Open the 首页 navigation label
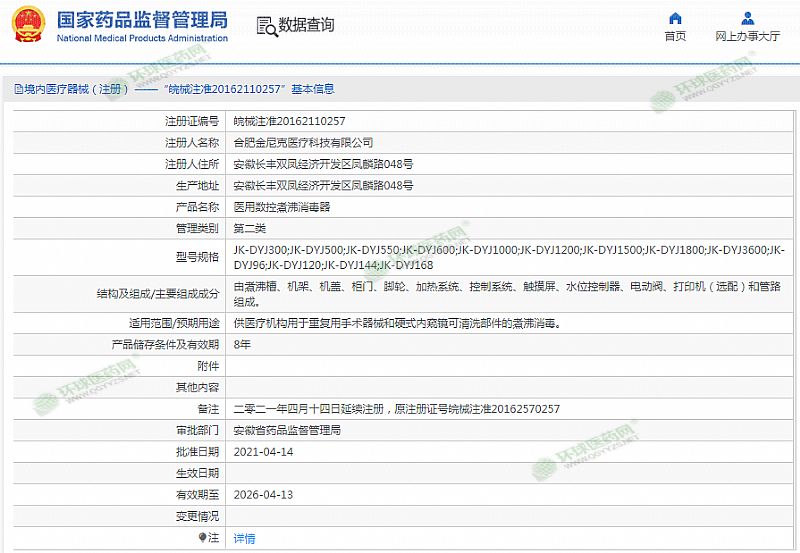 click(x=675, y=36)
